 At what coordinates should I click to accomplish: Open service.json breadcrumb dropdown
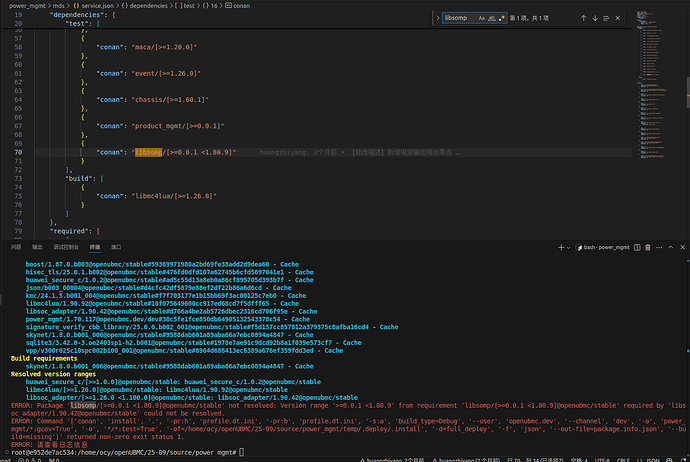pyautogui.click(x=99, y=5)
